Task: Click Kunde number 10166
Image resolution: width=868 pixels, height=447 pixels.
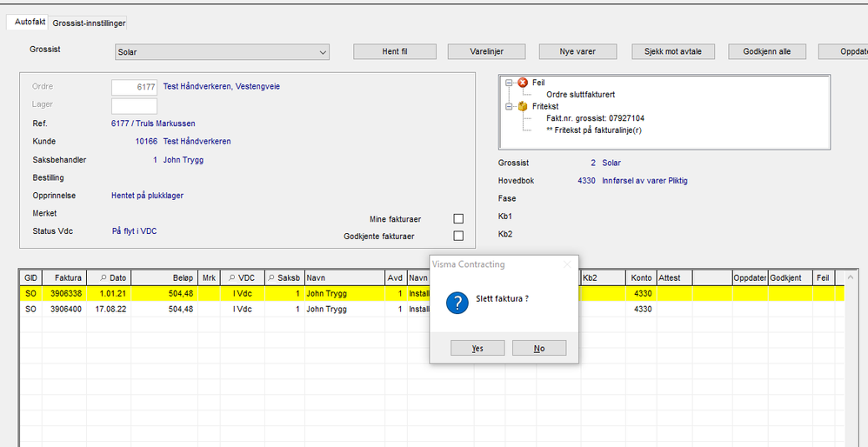Action: 146,141
